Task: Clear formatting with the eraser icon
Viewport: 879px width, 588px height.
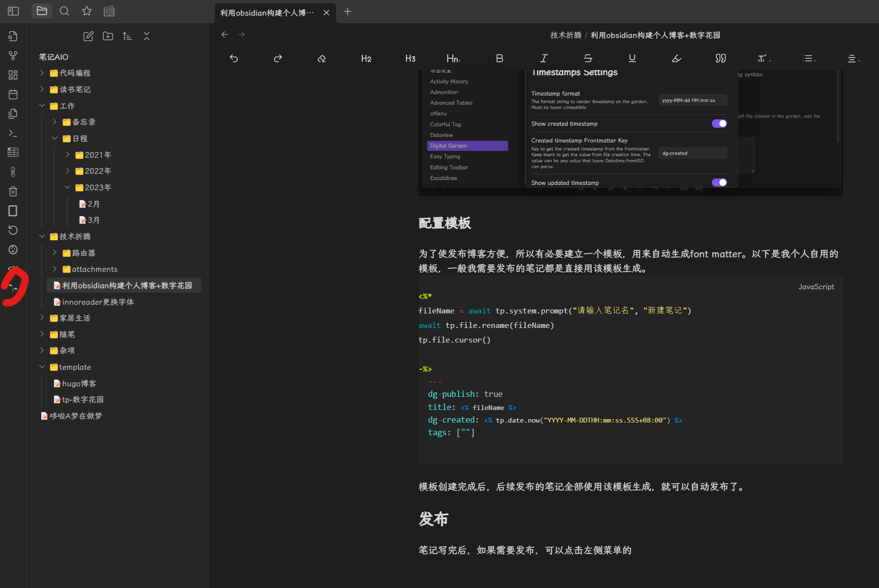Action: pyautogui.click(x=322, y=58)
